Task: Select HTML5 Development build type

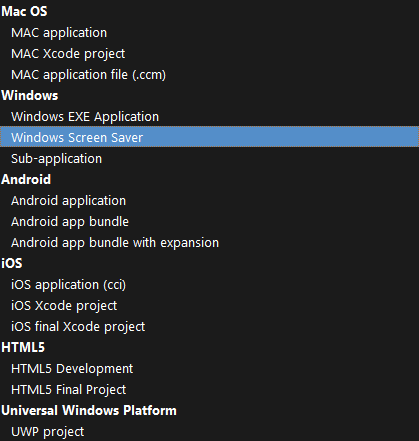Action: pos(209,369)
